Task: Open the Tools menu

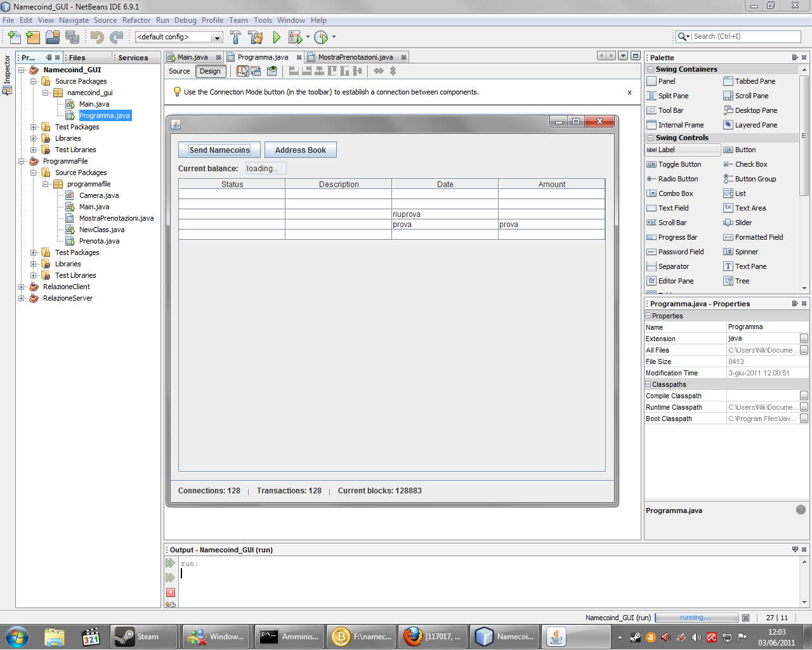Action: pyautogui.click(x=263, y=20)
